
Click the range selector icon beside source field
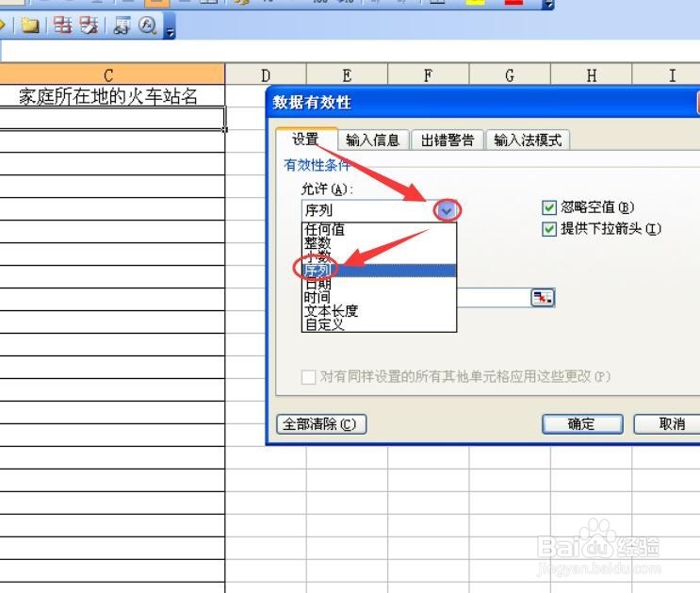[x=543, y=298]
